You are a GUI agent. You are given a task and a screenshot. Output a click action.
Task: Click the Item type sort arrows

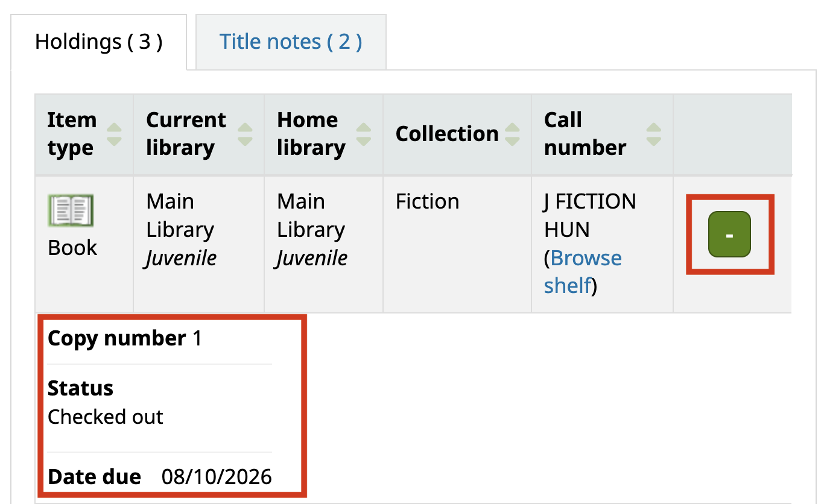pos(114,134)
